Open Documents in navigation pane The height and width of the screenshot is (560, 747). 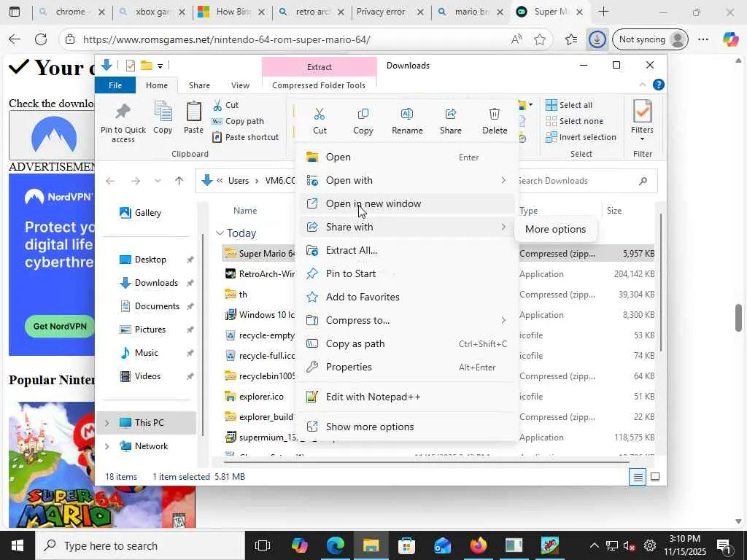pyautogui.click(x=150, y=306)
